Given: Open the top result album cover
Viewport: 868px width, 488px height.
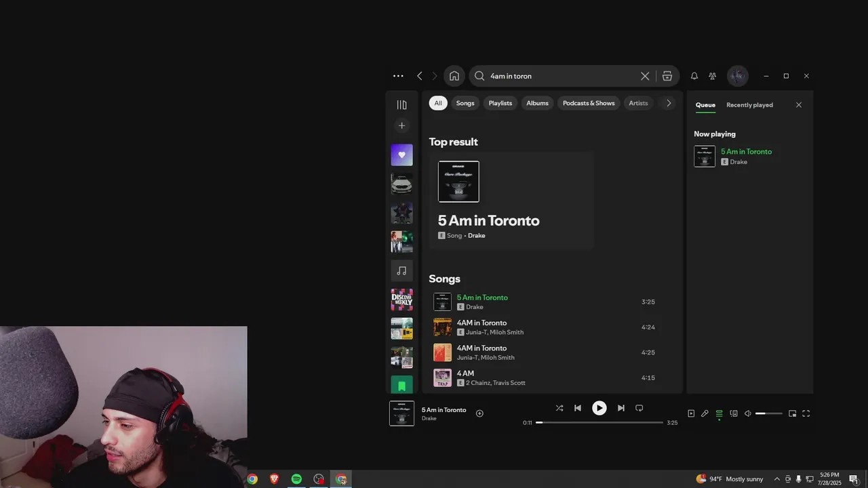Looking at the screenshot, I should 458,182.
